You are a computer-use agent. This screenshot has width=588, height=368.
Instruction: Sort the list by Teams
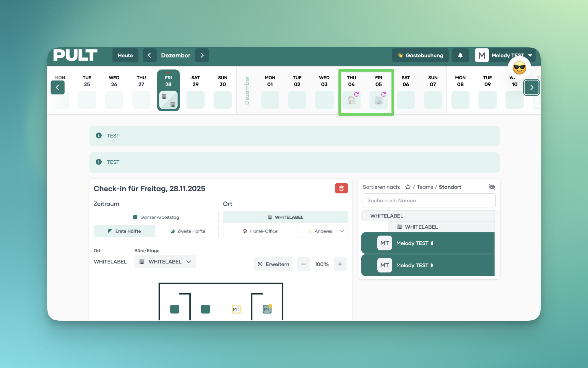pyautogui.click(x=425, y=187)
